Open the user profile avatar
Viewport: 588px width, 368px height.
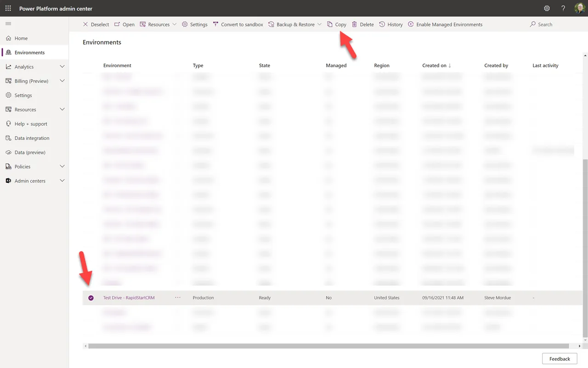pyautogui.click(x=579, y=8)
